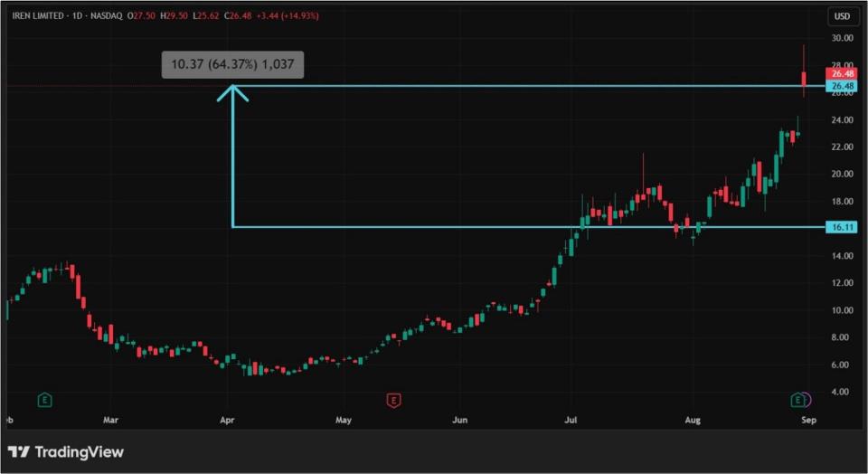Click the 12.00 level on the price scale
Viewport: 868px width, 474px height.
(842, 283)
